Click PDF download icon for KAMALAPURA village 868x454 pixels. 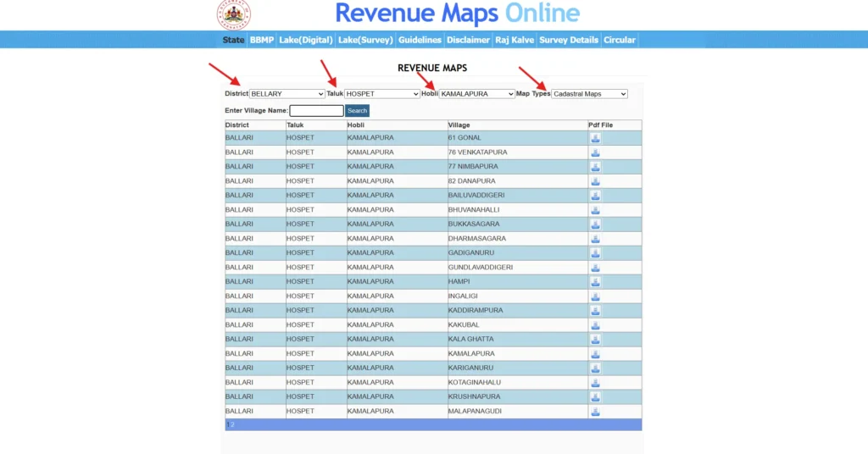pyautogui.click(x=595, y=354)
